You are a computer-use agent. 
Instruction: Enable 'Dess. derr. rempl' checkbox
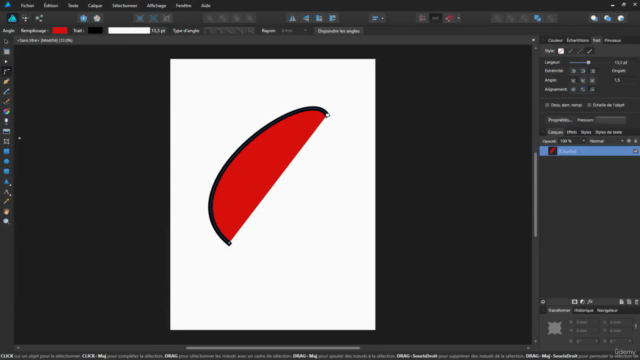point(547,105)
